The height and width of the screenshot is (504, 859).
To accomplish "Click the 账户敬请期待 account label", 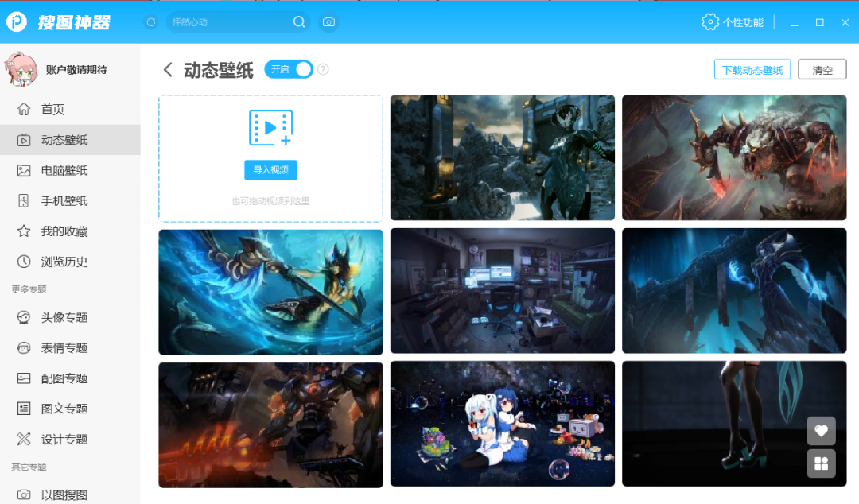I will pyautogui.click(x=76, y=70).
